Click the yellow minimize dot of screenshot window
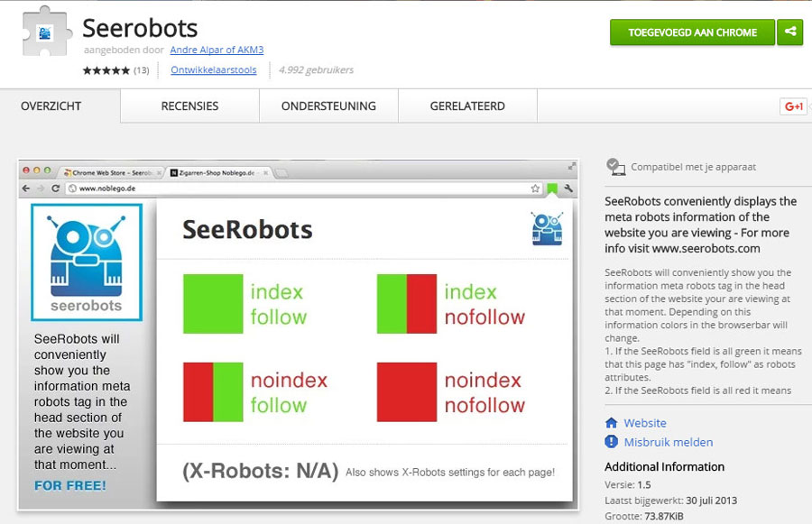Screen dimensions: 812x524 point(36,170)
